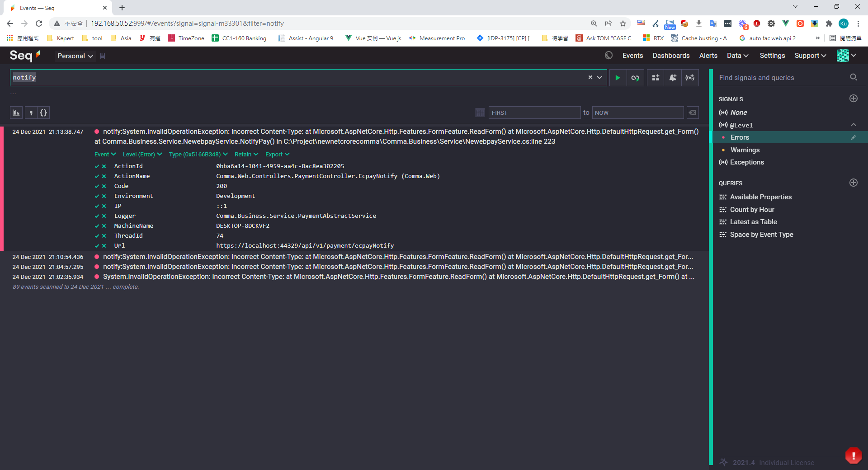Run the query with the green play button
Viewport: 868px width, 470px height.
[x=618, y=78]
